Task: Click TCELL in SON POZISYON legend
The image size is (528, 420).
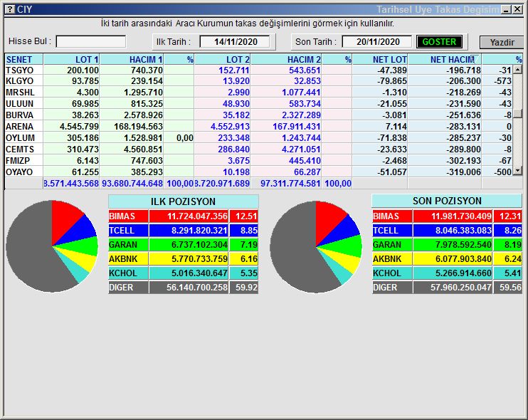Action: point(392,231)
